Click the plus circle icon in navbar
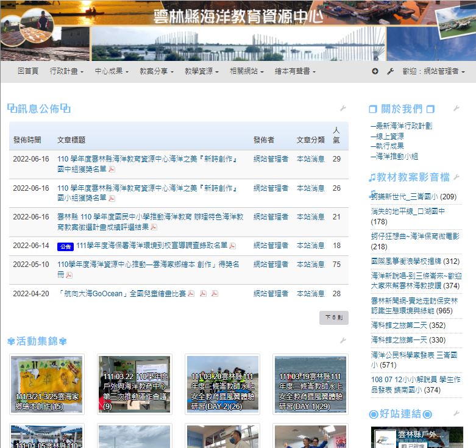This screenshot has width=476, height=448. [375, 71]
